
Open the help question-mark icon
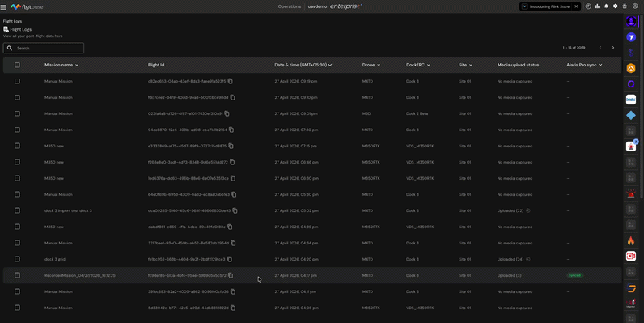pos(588,6)
